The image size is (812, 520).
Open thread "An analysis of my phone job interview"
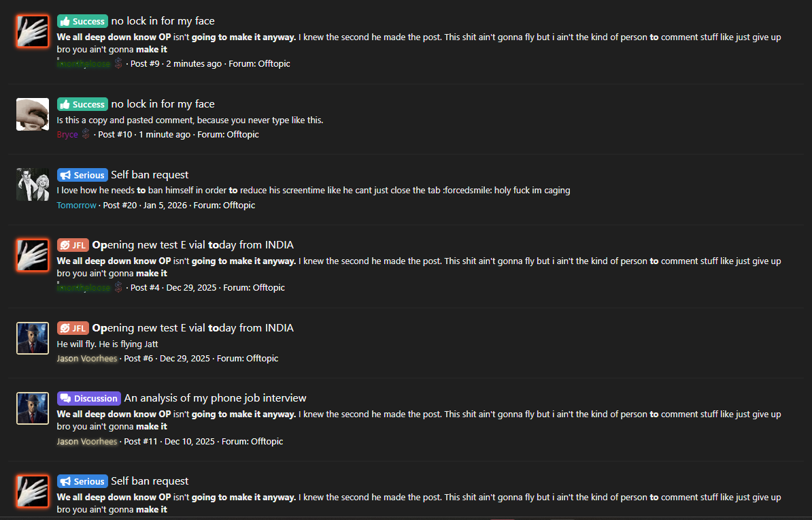[x=215, y=398]
